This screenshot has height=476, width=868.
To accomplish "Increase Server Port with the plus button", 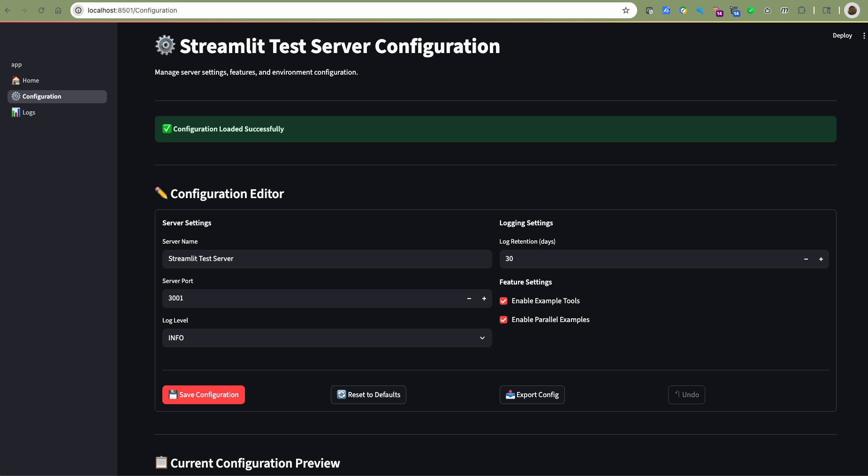I will pos(484,299).
